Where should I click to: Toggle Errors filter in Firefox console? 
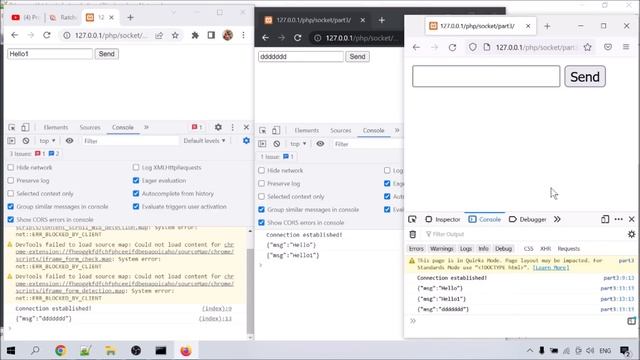point(416,249)
